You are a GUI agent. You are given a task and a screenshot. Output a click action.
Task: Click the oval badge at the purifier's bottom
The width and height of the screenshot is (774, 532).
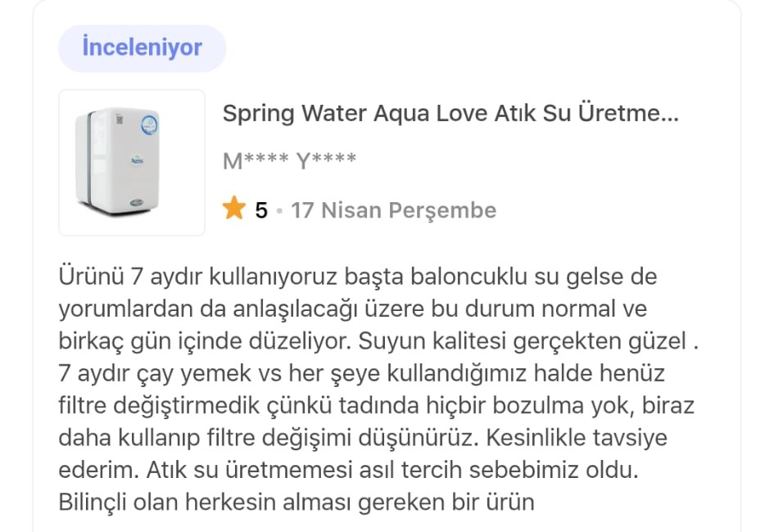tap(137, 202)
